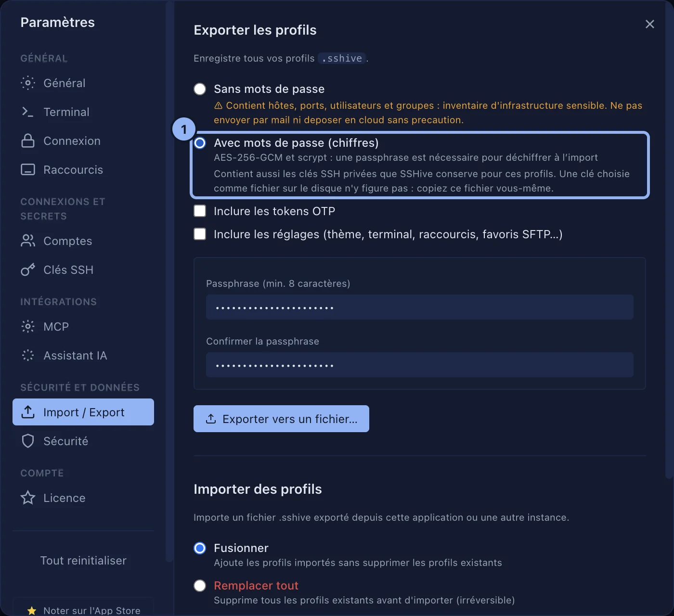Image resolution: width=674 pixels, height=616 pixels.
Task: Open Terminal settings via prompt icon
Action: (x=28, y=112)
